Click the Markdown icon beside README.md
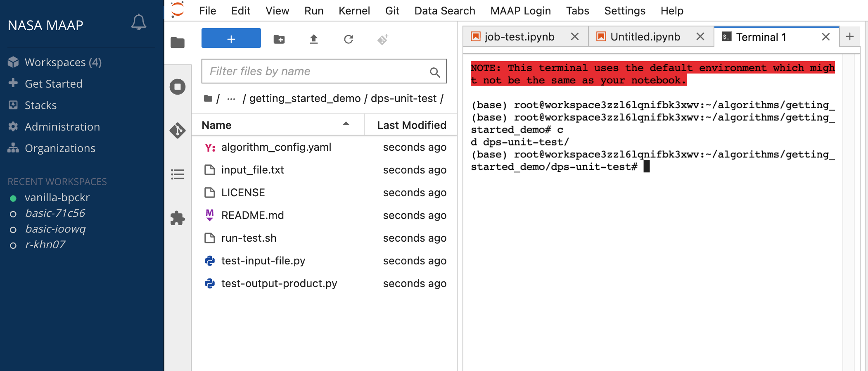 click(210, 215)
